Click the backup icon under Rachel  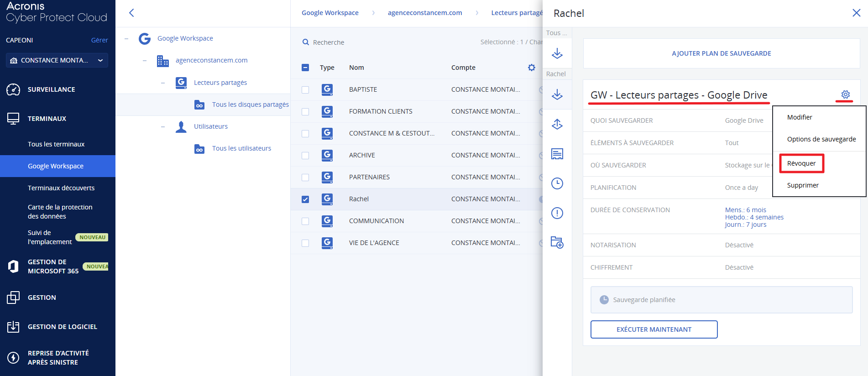pos(557,94)
